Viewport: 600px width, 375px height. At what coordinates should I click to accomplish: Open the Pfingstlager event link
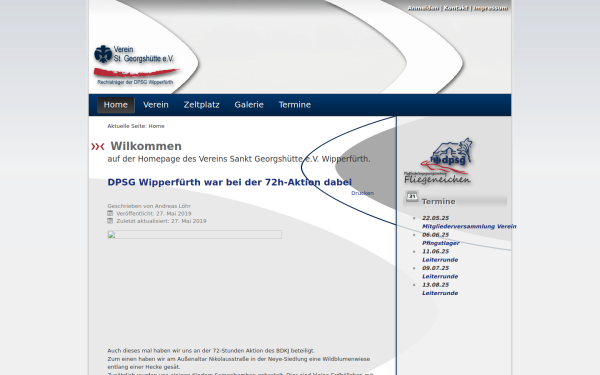[x=440, y=243]
